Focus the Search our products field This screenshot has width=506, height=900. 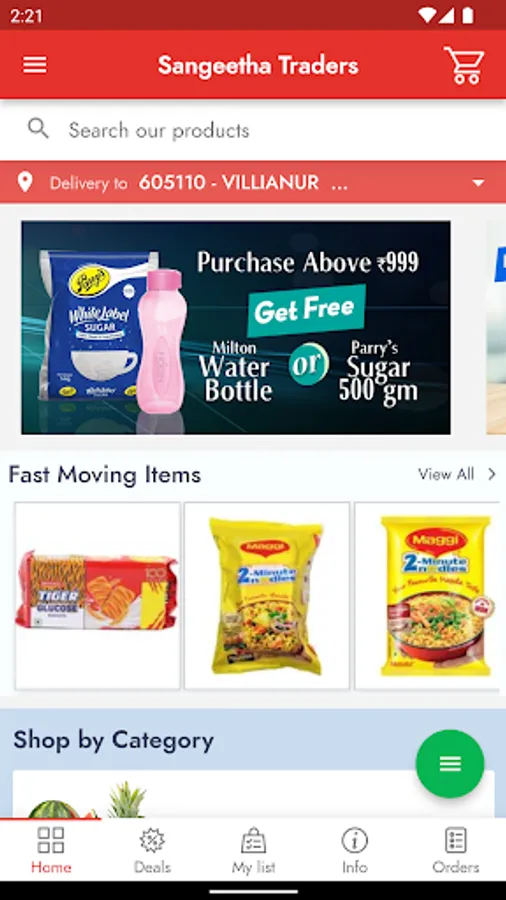[x=253, y=130]
